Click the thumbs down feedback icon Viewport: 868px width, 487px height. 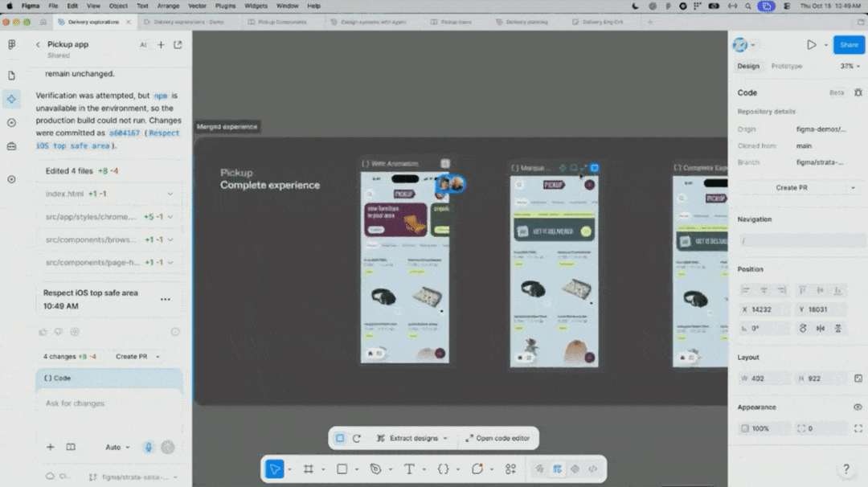pos(58,332)
